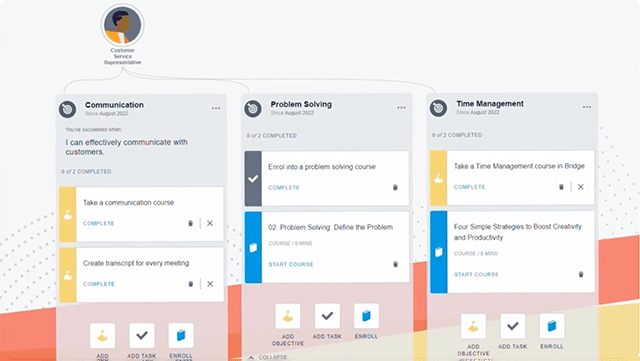Viewport: 640px width, 361px height.
Task: Select the 'Time Management' card title
Action: click(490, 104)
